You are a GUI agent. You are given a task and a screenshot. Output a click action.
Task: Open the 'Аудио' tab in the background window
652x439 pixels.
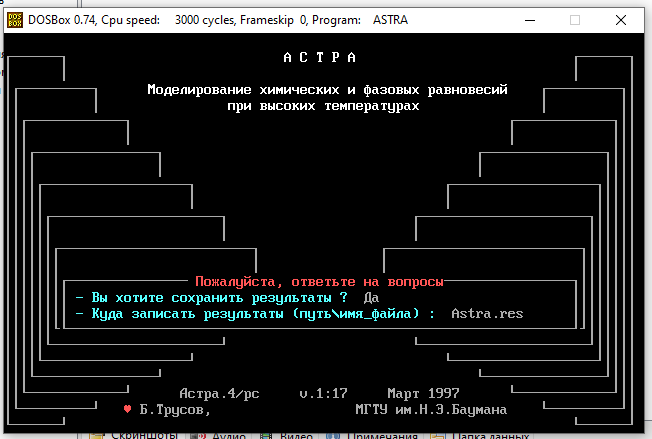(218, 435)
